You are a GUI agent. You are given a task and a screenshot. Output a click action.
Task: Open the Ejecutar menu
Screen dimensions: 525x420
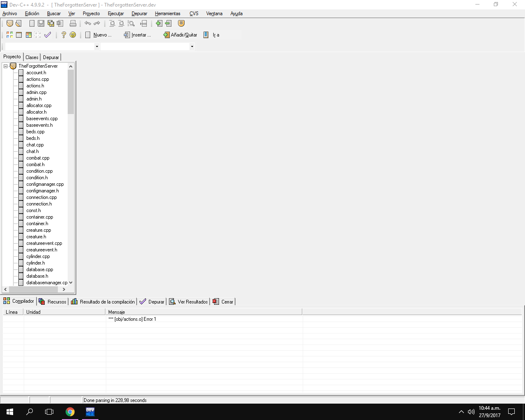coord(116,14)
